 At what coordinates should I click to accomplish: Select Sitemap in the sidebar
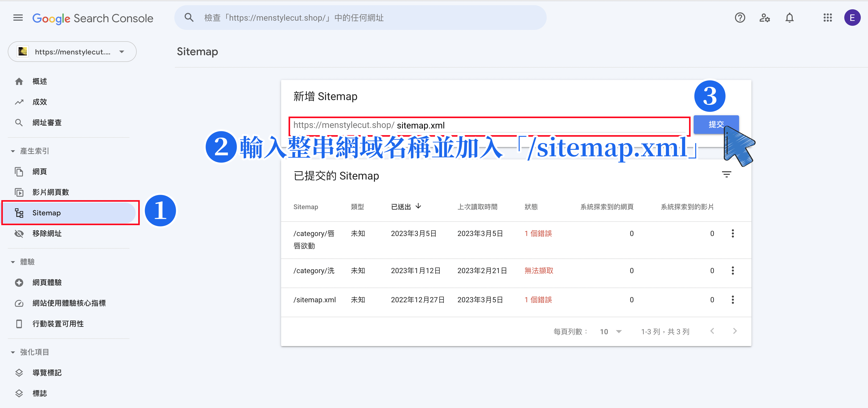tap(69, 213)
